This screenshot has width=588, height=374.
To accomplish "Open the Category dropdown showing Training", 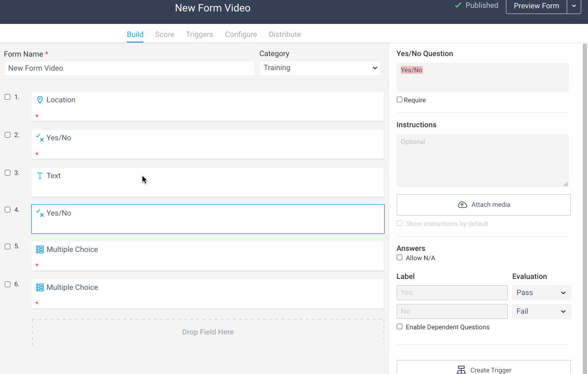I will [320, 68].
